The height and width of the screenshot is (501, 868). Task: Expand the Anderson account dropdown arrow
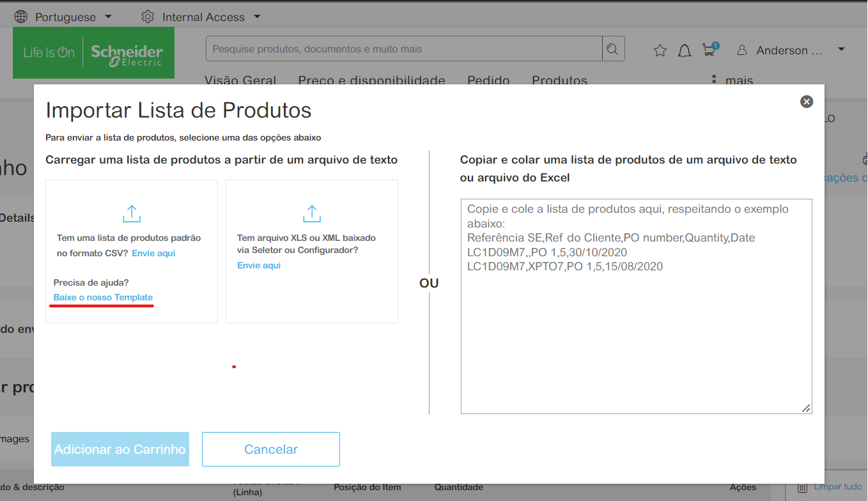pos(841,49)
